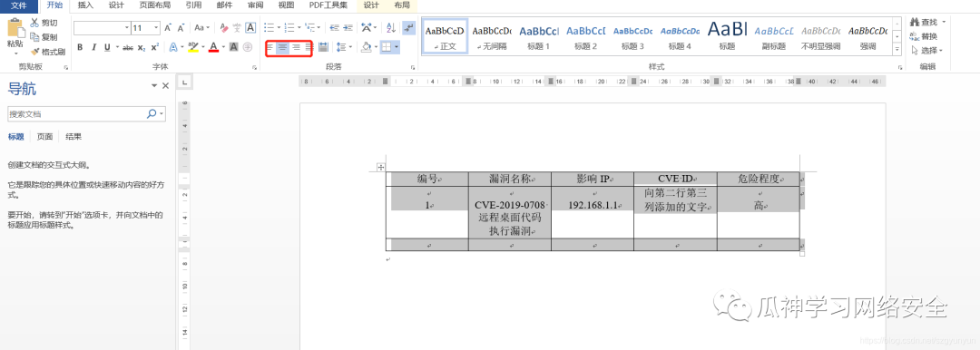Screen dimensions: 980x350
Task: Increase paragraph indent
Action: coord(348,27)
